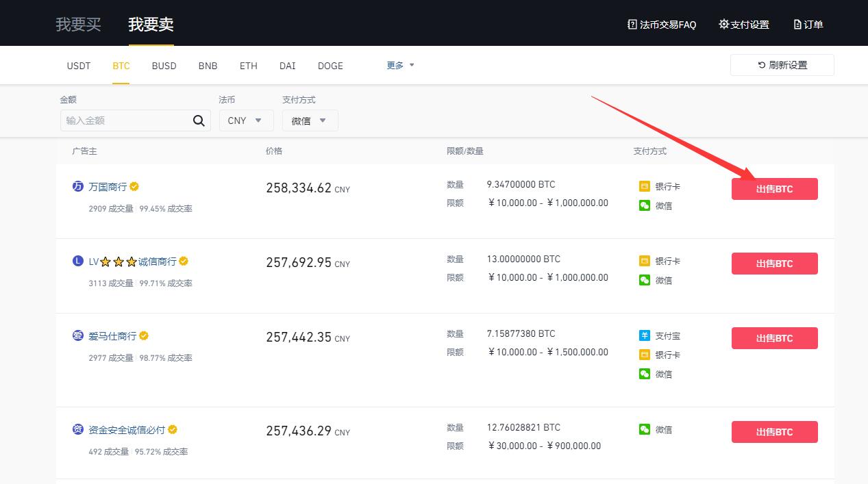Click the LV诚信商行 advertiser avatar icon
The height and width of the screenshot is (484, 868).
point(77,261)
